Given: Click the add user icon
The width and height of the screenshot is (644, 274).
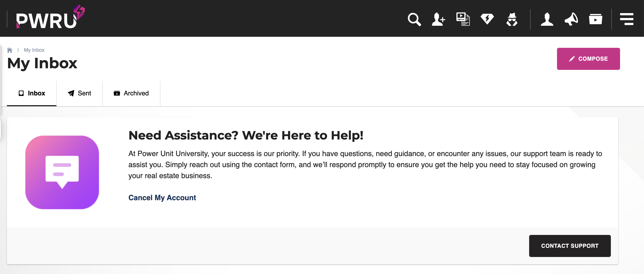Looking at the screenshot, I should coord(438,19).
